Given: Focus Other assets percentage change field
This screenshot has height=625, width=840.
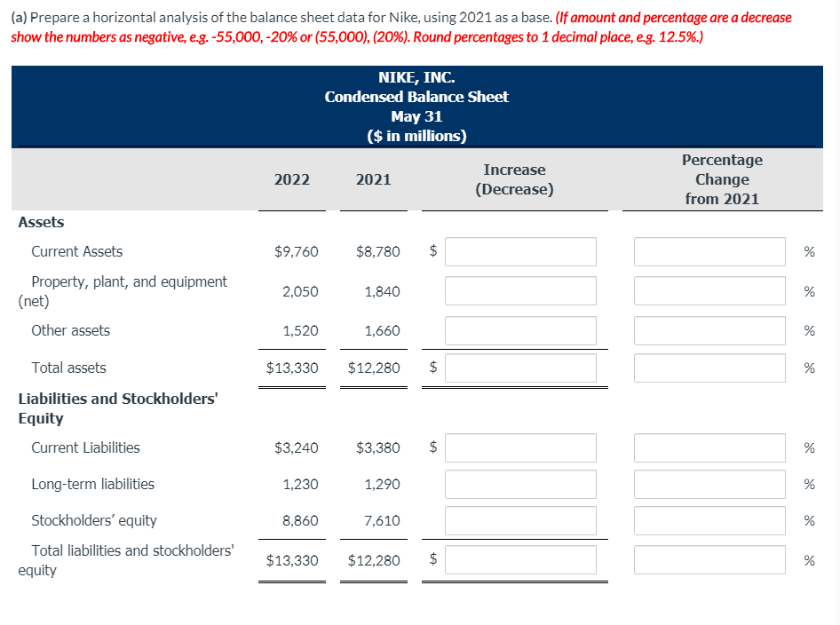Looking at the screenshot, I should click(x=709, y=331).
